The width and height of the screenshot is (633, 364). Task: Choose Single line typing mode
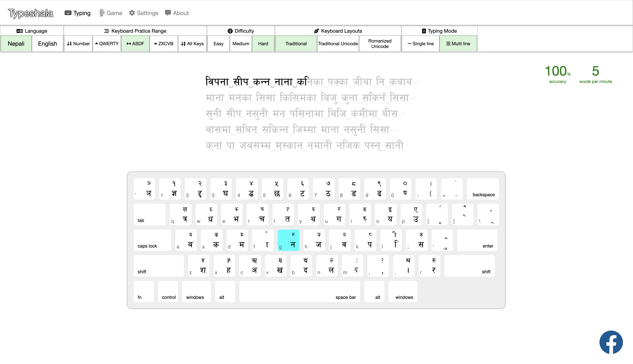tap(420, 44)
